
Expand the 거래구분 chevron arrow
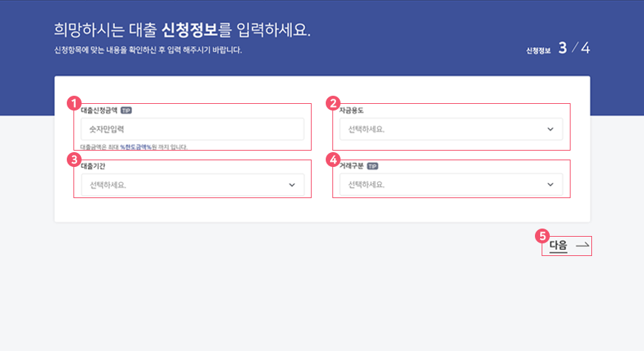[550, 185]
